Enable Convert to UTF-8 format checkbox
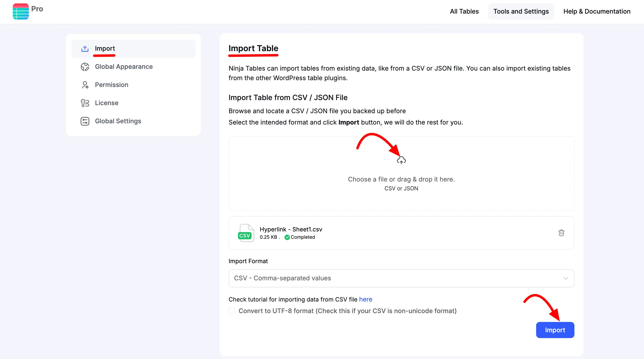 tap(232, 311)
